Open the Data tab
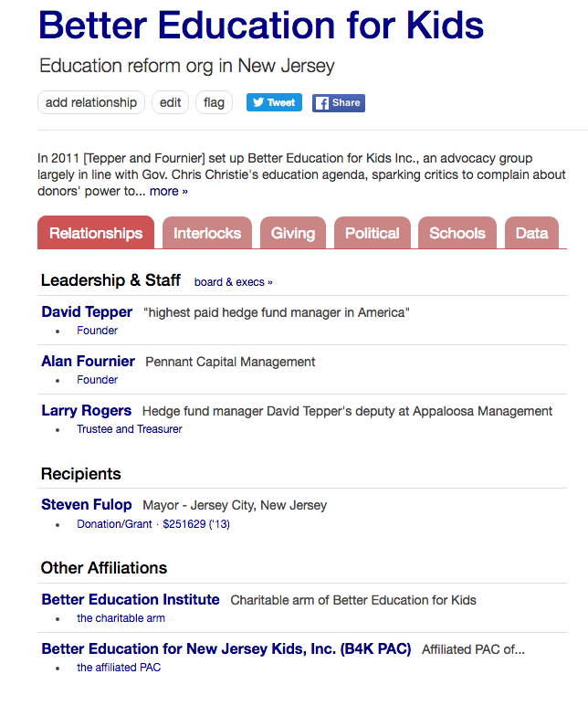 531,233
